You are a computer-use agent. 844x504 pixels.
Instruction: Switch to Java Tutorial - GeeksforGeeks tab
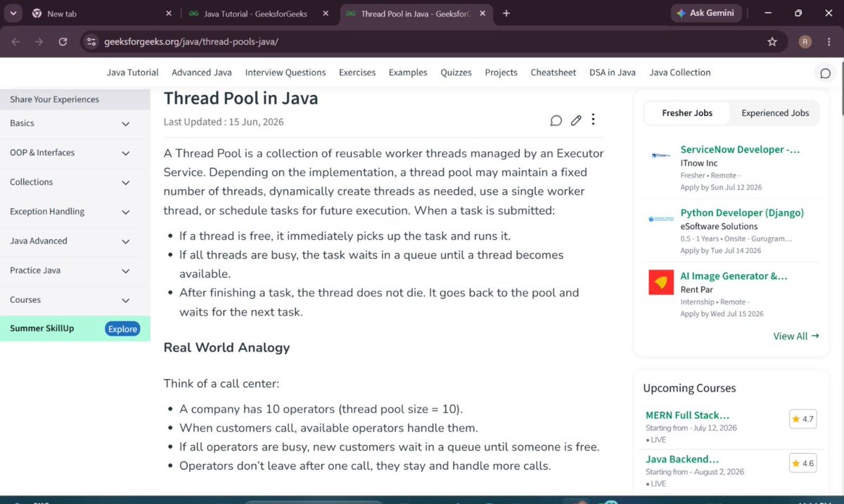pyautogui.click(x=259, y=13)
